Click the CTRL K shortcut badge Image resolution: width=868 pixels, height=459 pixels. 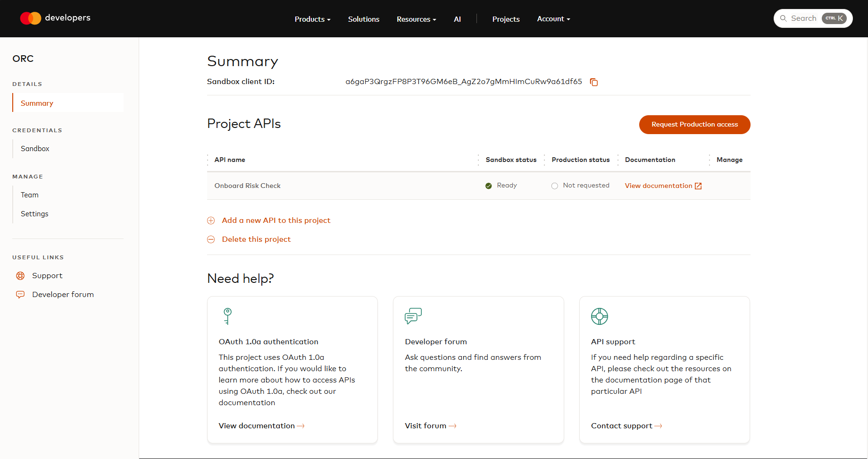(834, 18)
